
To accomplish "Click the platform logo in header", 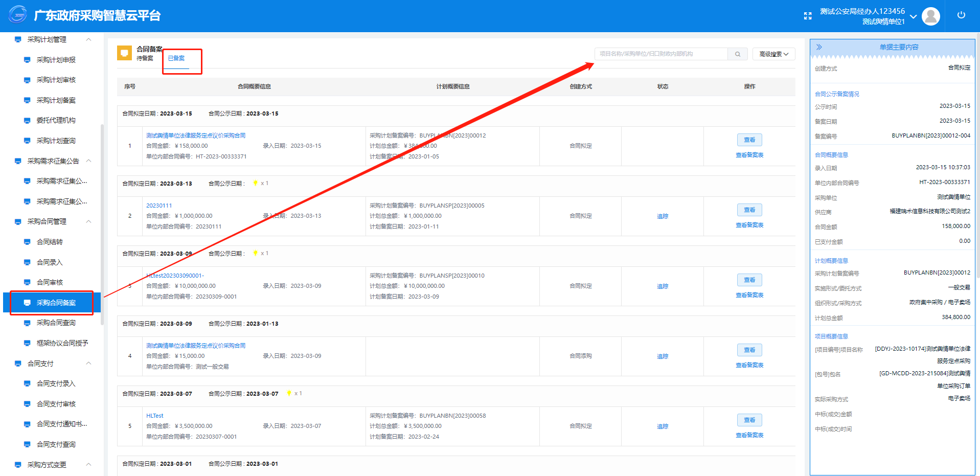I will pos(18,15).
